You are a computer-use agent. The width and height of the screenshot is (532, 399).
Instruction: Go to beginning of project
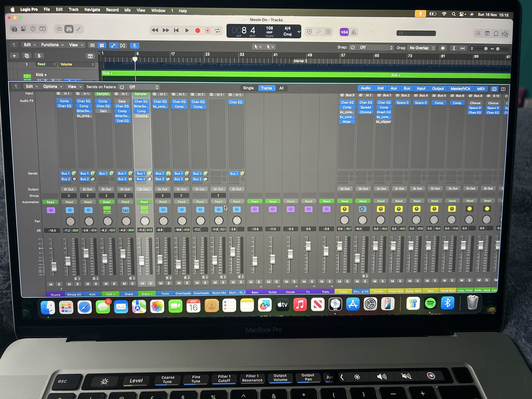pyautogui.click(x=176, y=30)
